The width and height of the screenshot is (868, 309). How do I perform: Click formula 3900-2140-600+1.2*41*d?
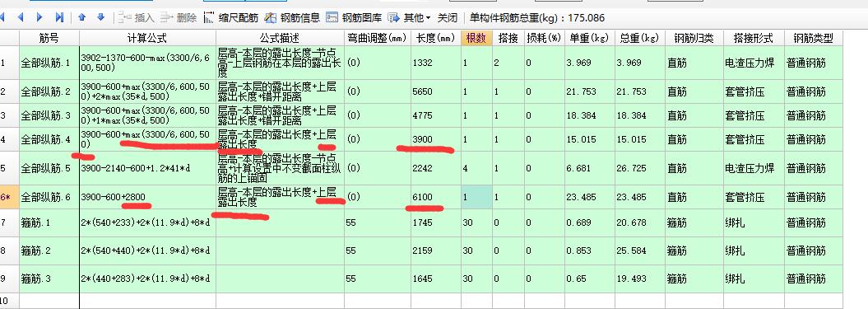click(x=147, y=168)
